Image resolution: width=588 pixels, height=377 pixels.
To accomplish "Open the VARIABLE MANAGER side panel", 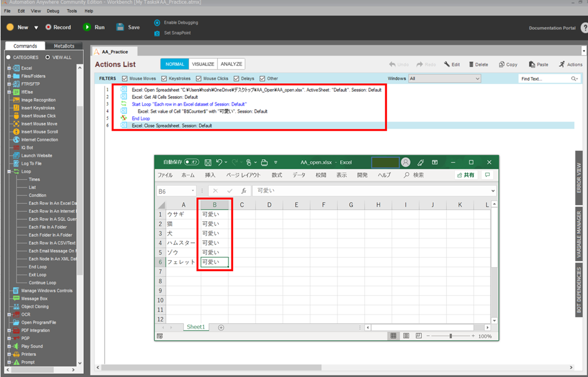I will click(x=579, y=235).
